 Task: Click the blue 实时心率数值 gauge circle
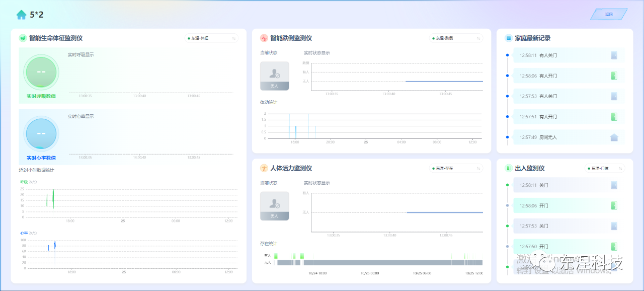point(41,134)
